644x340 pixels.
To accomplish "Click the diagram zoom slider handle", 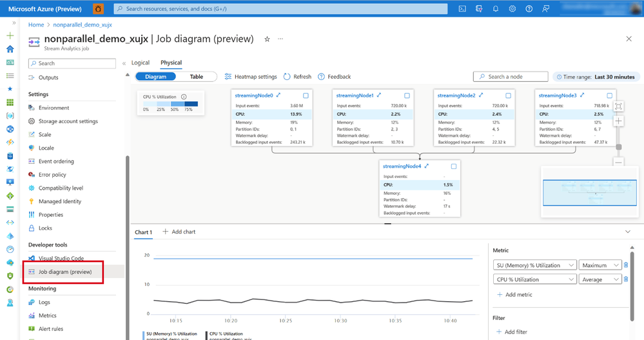I will click(618, 146).
